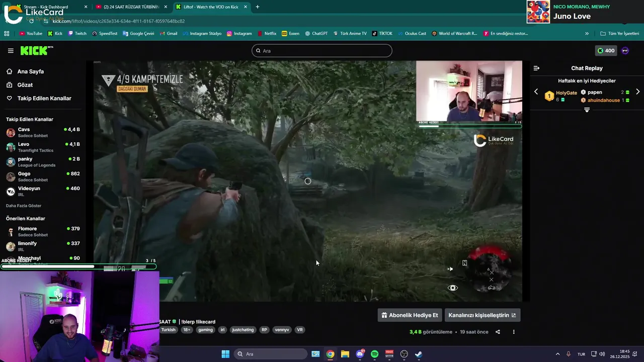Screen dimensions: 644x362
Task: Reload the page with the refresh icon
Action: pyautogui.click(x=31, y=21)
